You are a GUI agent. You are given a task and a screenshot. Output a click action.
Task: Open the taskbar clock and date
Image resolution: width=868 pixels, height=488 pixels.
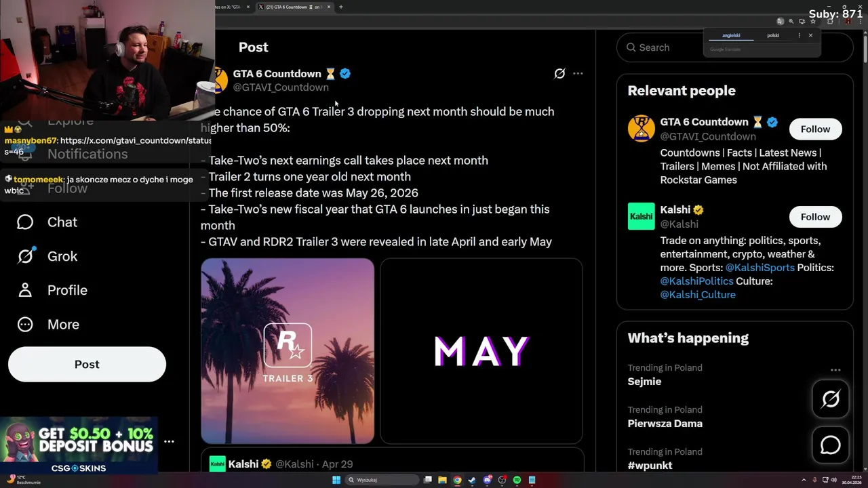(x=852, y=480)
